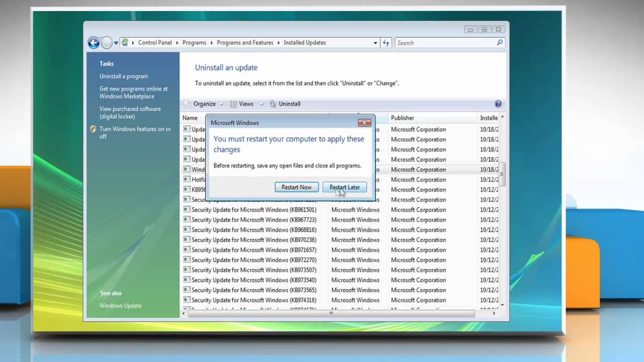Image resolution: width=644 pixels, height=362 pixels.
Task: Click the update icon beside KB974318
Action: click(187, 300)
